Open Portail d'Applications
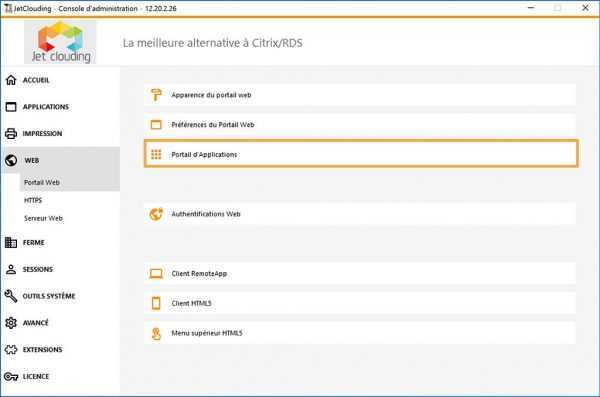 tap(361, 154)
